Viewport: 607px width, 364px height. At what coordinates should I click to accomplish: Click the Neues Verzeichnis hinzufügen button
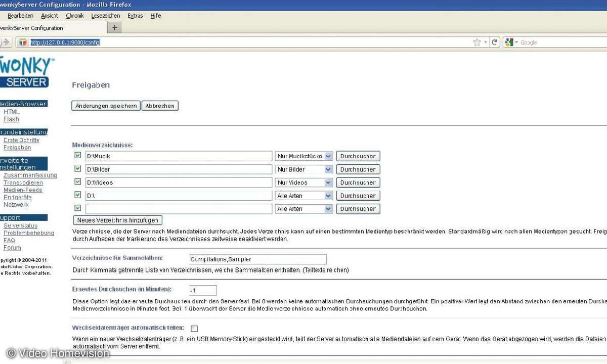pos(118,220)
